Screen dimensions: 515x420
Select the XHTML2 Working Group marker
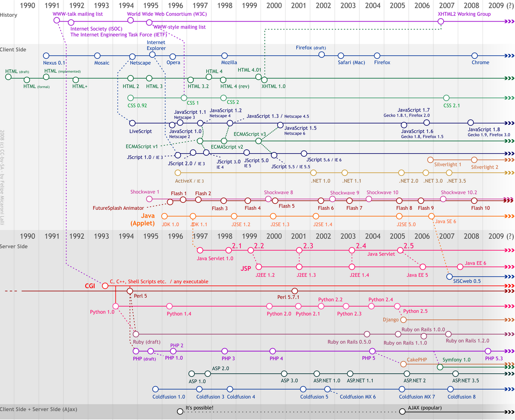(x=441, y=21)
